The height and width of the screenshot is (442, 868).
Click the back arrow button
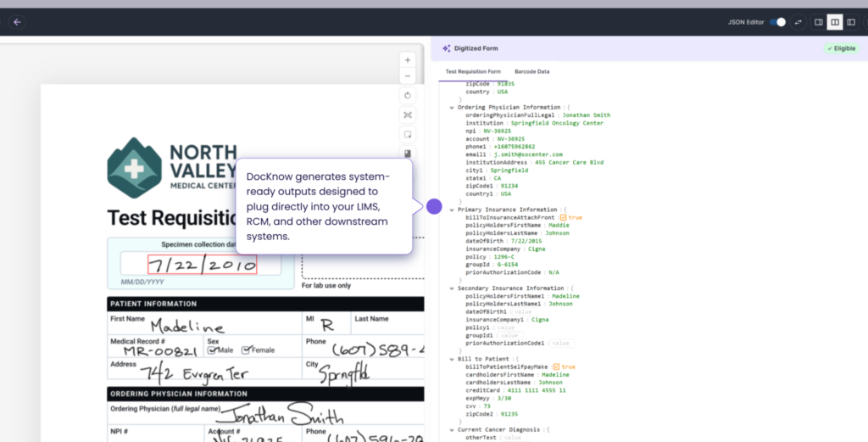click(17, 22)
